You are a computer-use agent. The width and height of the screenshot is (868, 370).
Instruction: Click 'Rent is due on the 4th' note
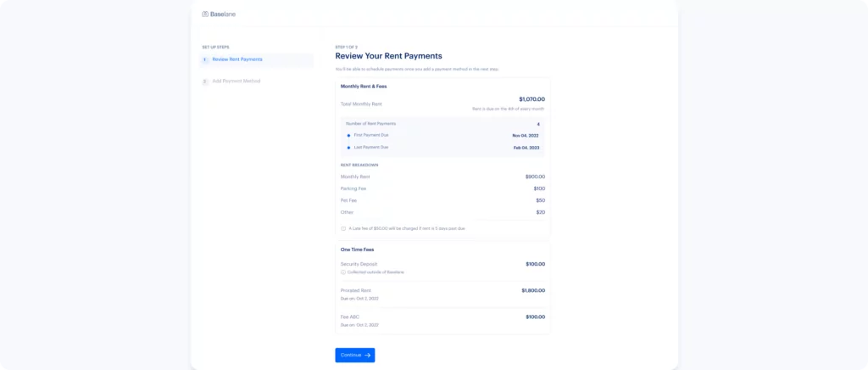tap(509, 109)
